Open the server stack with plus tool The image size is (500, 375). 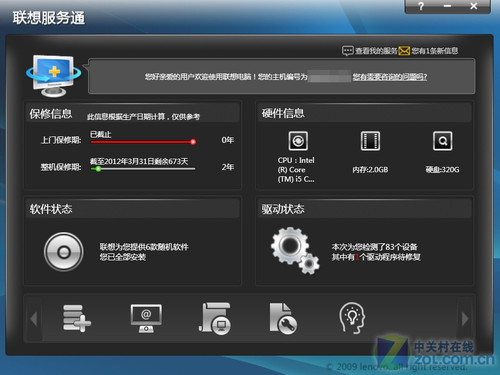77,318
